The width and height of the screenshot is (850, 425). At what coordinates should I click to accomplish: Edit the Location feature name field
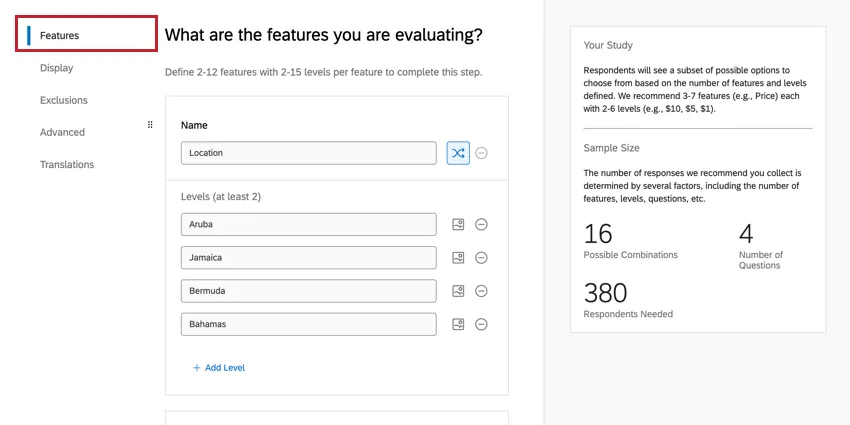coord(308,153)
